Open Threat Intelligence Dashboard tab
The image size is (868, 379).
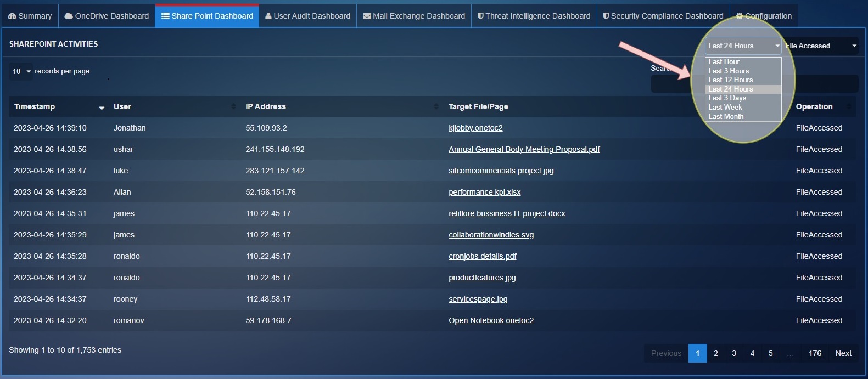point(534,16)
